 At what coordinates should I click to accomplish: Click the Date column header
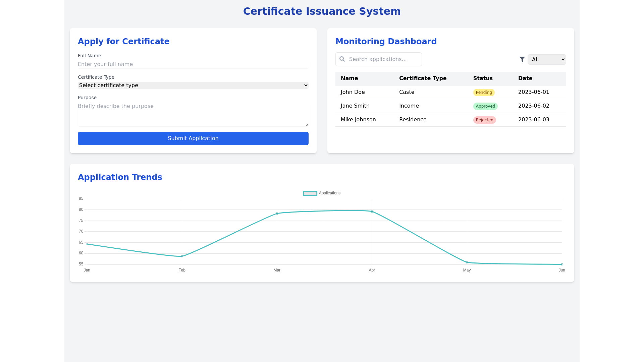pyautogui.click(x=525, y=78)
